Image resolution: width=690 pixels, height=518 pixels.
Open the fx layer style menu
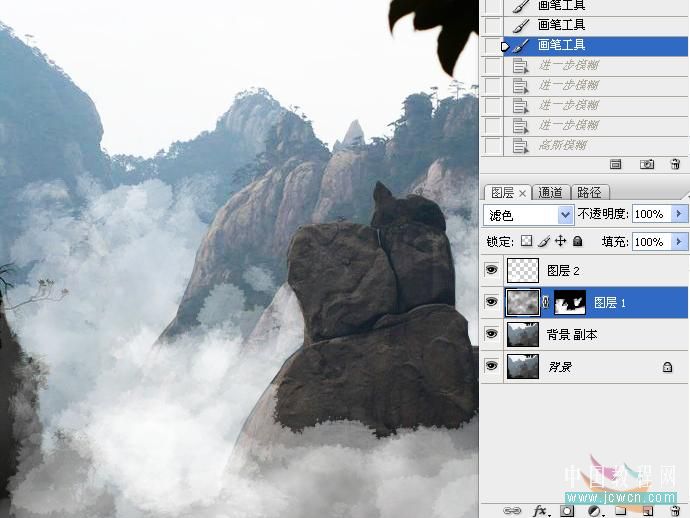(540, 511)
